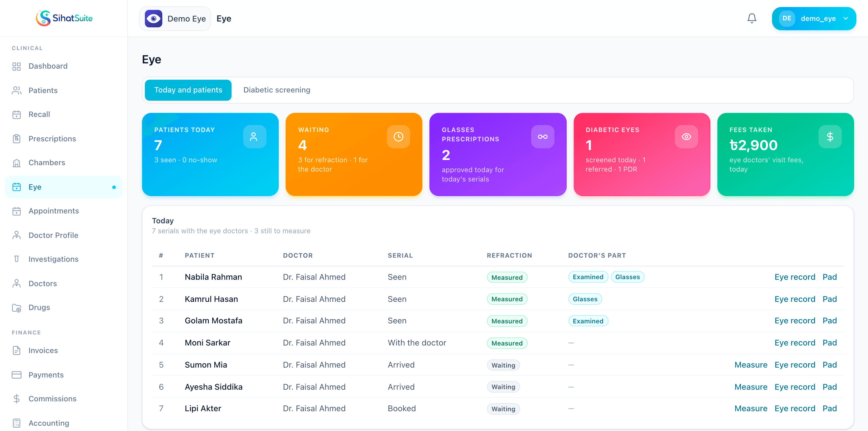
Task: Click 'With the doctor' serial status
Action: pos(417,343)
